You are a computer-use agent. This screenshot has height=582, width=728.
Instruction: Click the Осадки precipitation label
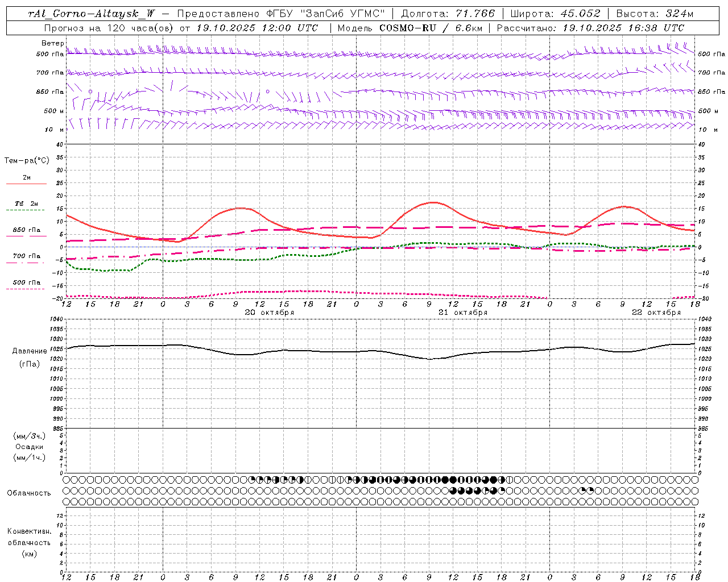30,447
